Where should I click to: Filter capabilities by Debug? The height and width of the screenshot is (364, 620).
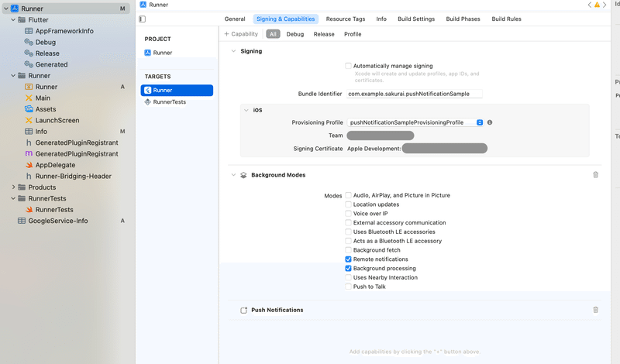click(x=295, y=34)
